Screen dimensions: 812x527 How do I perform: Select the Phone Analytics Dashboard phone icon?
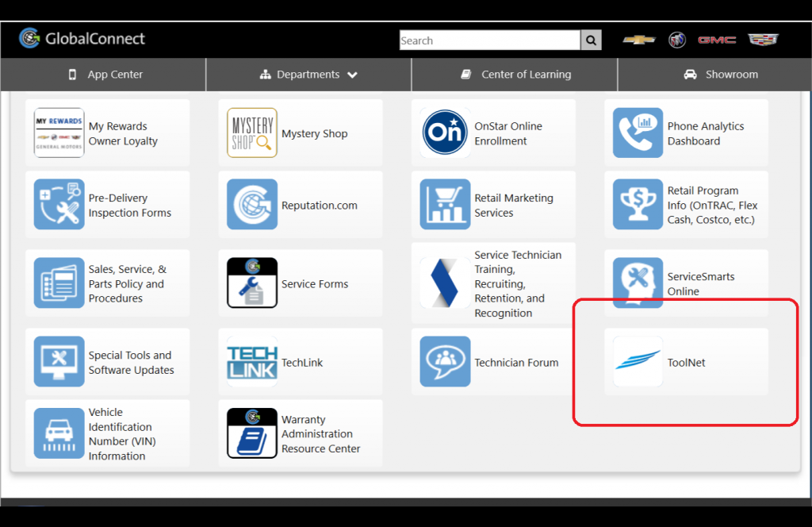pyautogui.click(x=638, y=133)
